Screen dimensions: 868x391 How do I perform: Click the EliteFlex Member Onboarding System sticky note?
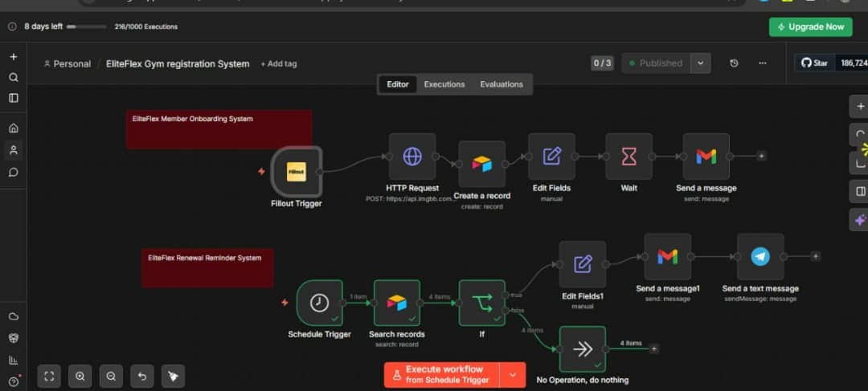click(219, 128)
